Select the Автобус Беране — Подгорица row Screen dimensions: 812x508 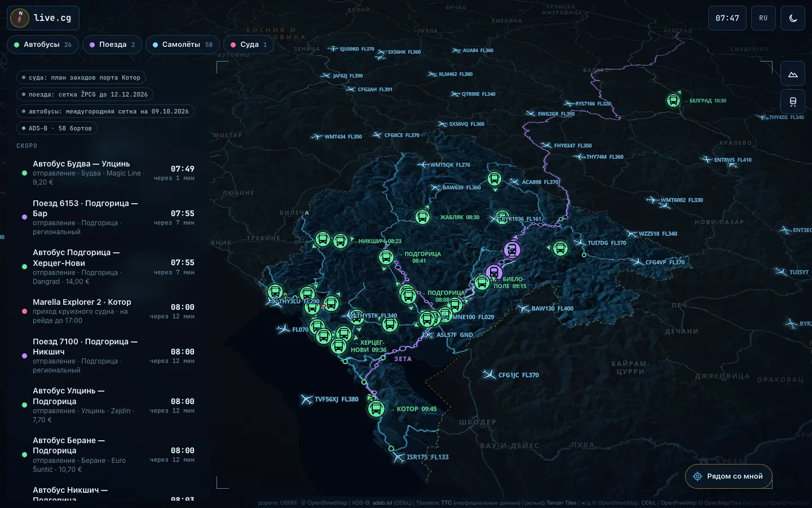(x=107, y=454)
